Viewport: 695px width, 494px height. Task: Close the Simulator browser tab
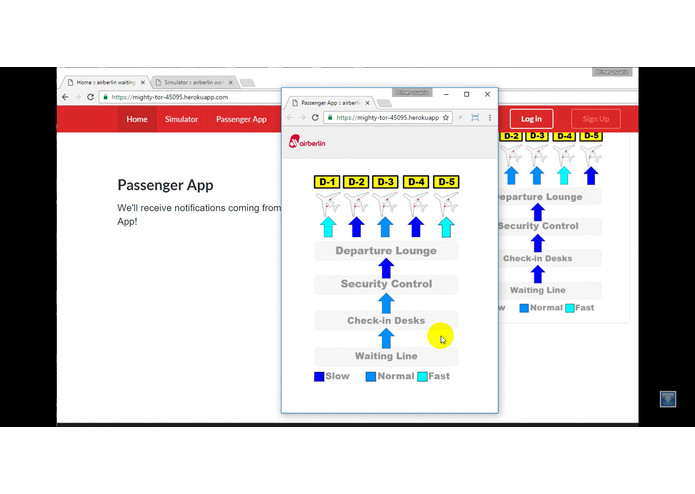coord(230,82)
